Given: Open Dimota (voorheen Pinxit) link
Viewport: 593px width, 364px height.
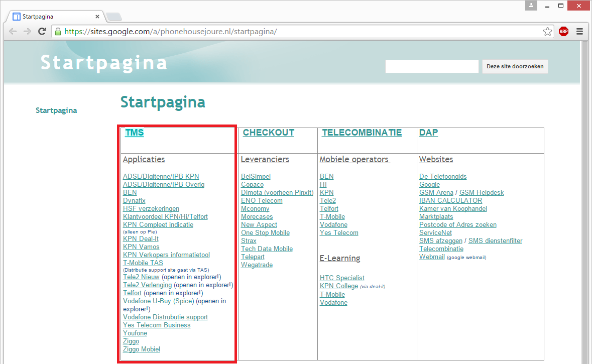Looking at the screenshot, I should (277, 192).
